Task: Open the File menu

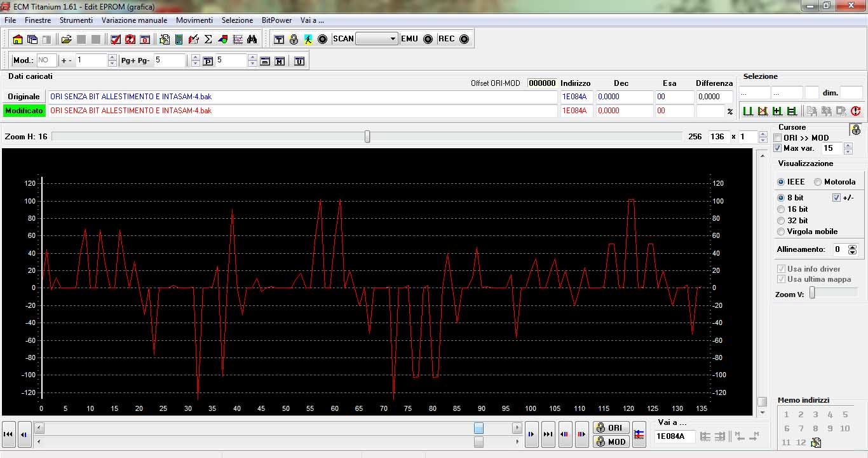Action: [x=10, y=20]
